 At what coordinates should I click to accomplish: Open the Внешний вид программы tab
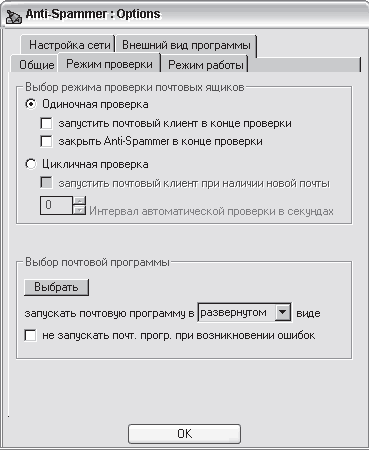[186, 45]
